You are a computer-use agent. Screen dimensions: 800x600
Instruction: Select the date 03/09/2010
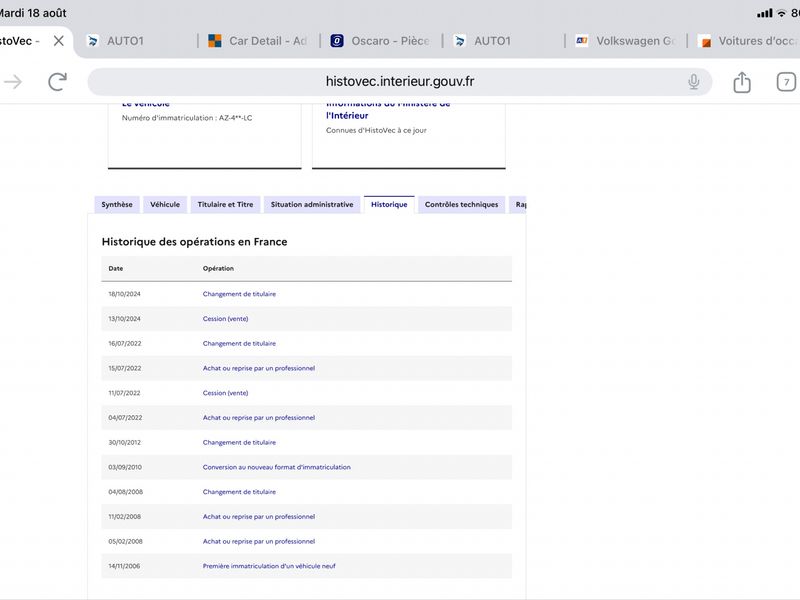(125, 467)
